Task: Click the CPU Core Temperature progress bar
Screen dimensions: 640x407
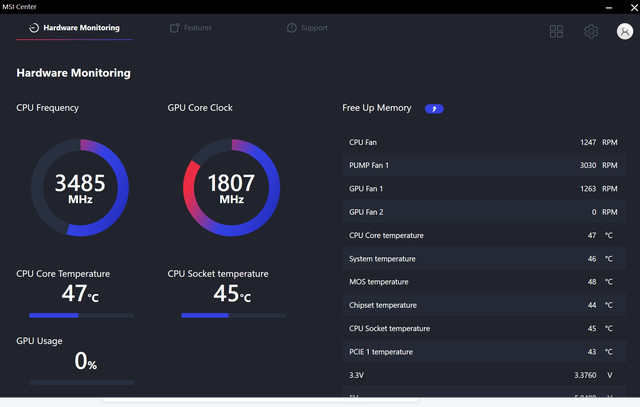Action: 81,315
